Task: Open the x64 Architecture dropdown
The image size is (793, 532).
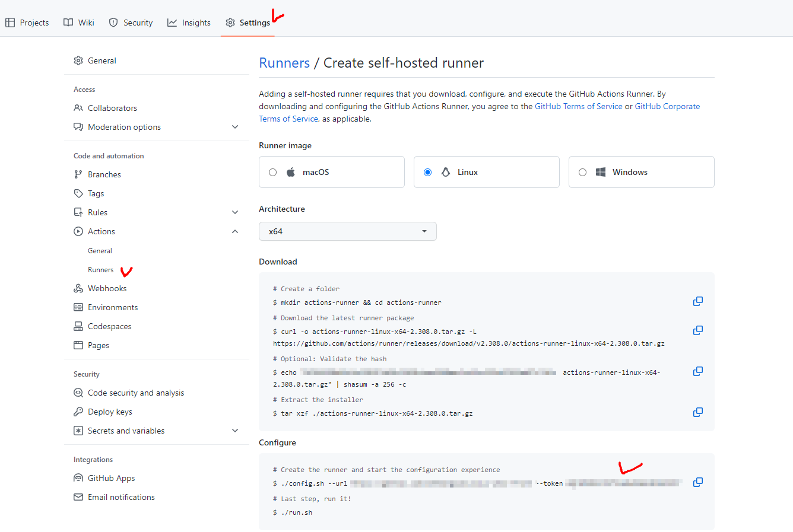Action: [x=348, y=231]
